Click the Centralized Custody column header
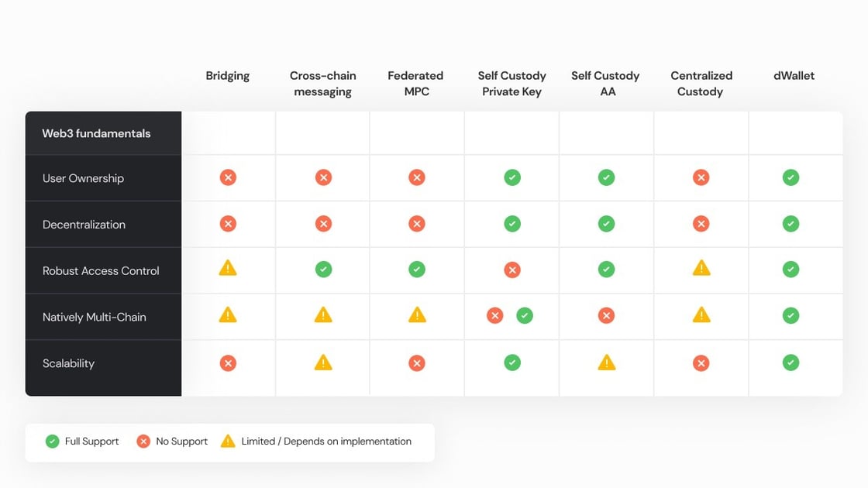The width and height of the screenshot is (868, 488). pyautogui.click(x=701, y=84)
